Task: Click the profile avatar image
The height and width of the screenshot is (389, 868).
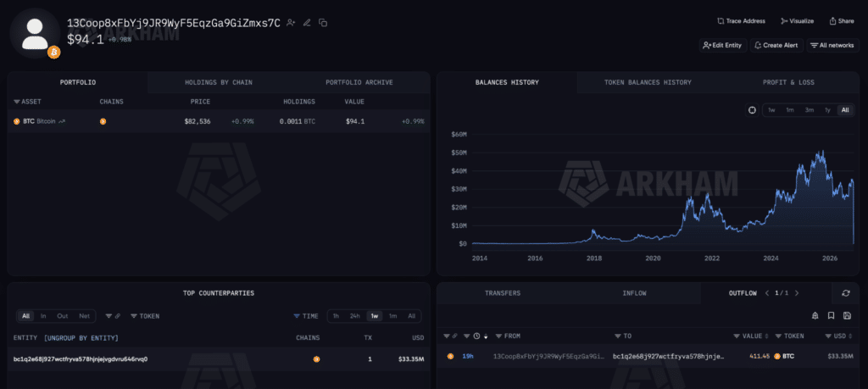Action: pyautogui.click(x=34, y=33)
